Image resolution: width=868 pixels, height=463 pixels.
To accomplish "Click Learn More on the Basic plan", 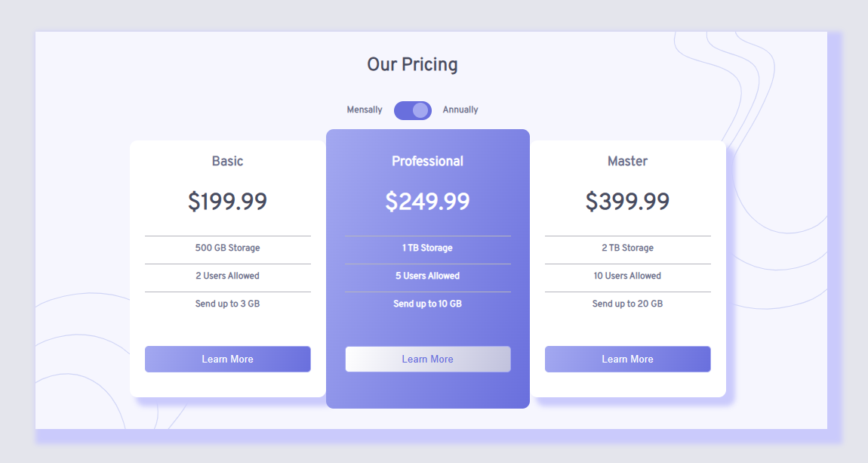I will [x=227, y=359].
